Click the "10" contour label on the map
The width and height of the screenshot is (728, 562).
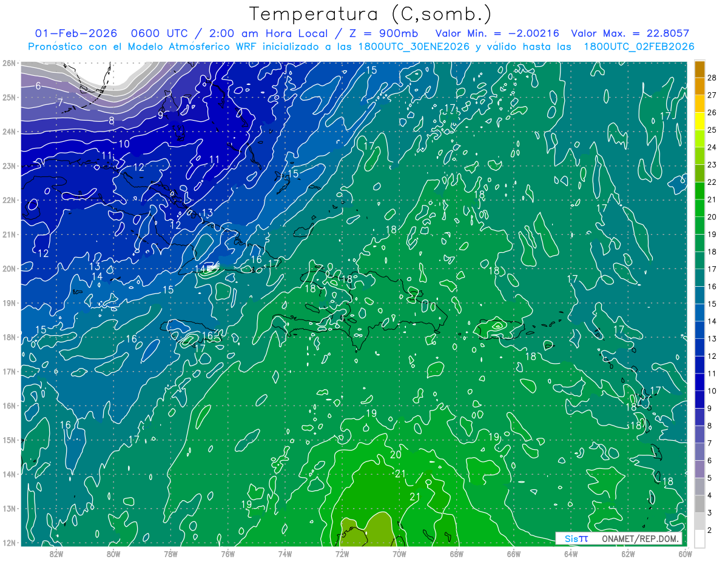[x=124, y=144]
